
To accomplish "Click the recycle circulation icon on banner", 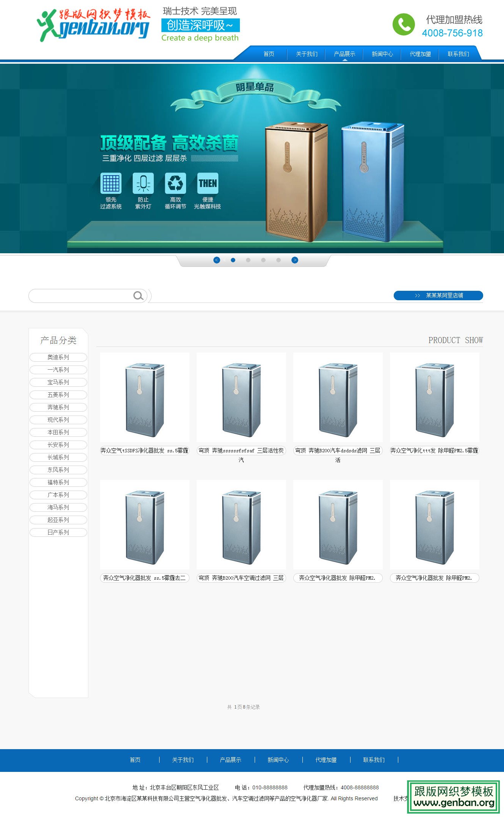I will [x=175, y=183].
